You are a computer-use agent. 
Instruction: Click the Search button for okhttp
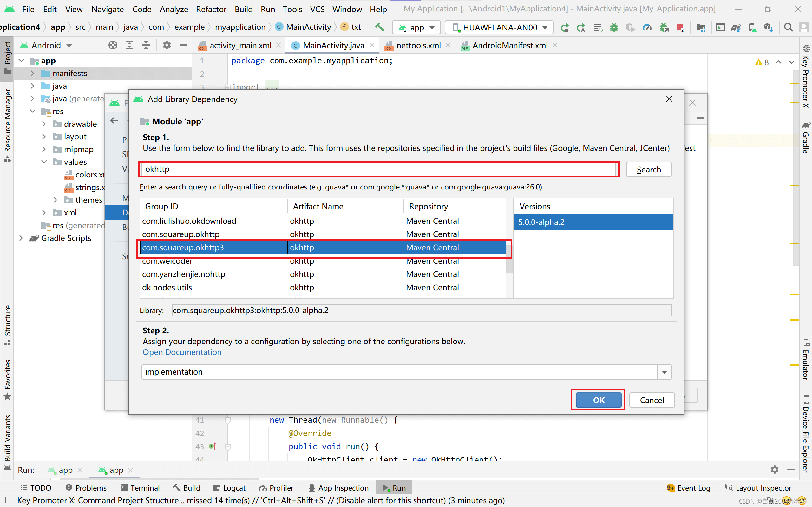(x=649, y=170)
